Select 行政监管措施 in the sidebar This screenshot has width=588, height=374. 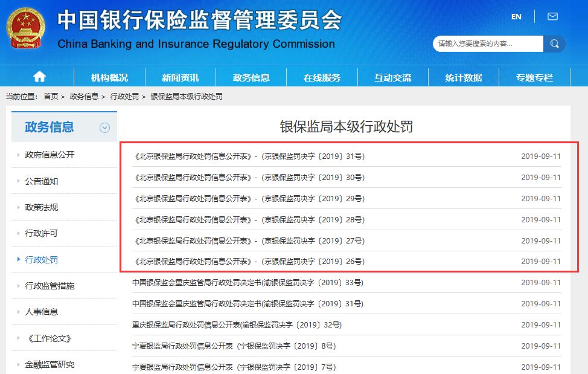(50, 286)
